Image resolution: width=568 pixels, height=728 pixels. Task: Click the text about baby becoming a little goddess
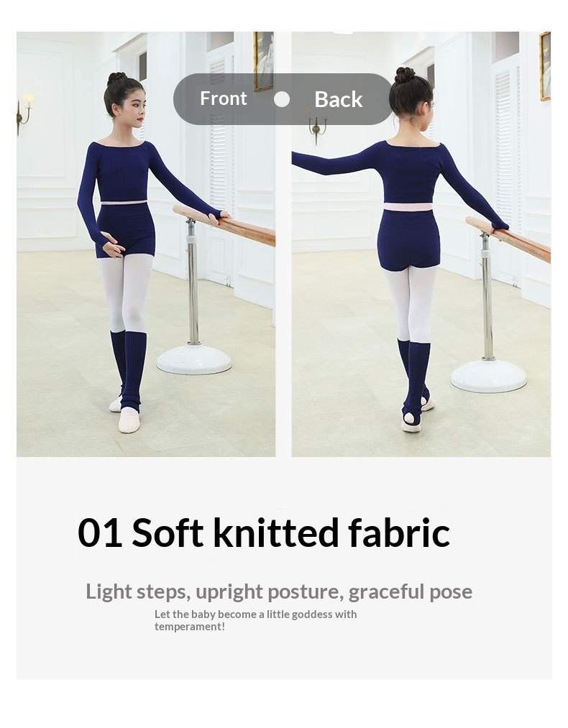tap(255, 620)
